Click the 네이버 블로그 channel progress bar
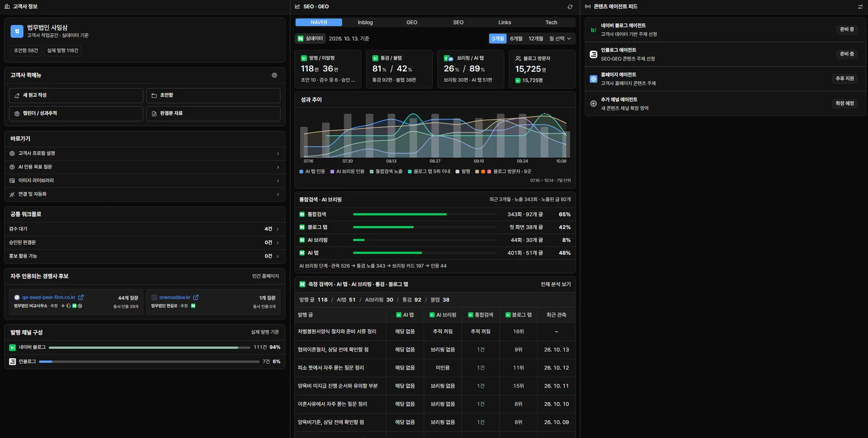This screenshot has width=868, height=438. click(150, 347)
